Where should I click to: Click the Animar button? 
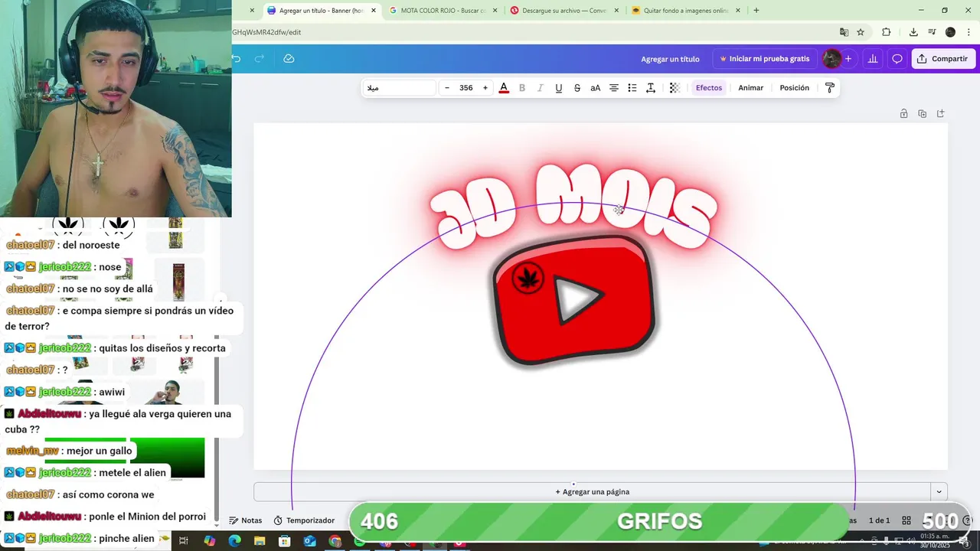click(751, 88)
